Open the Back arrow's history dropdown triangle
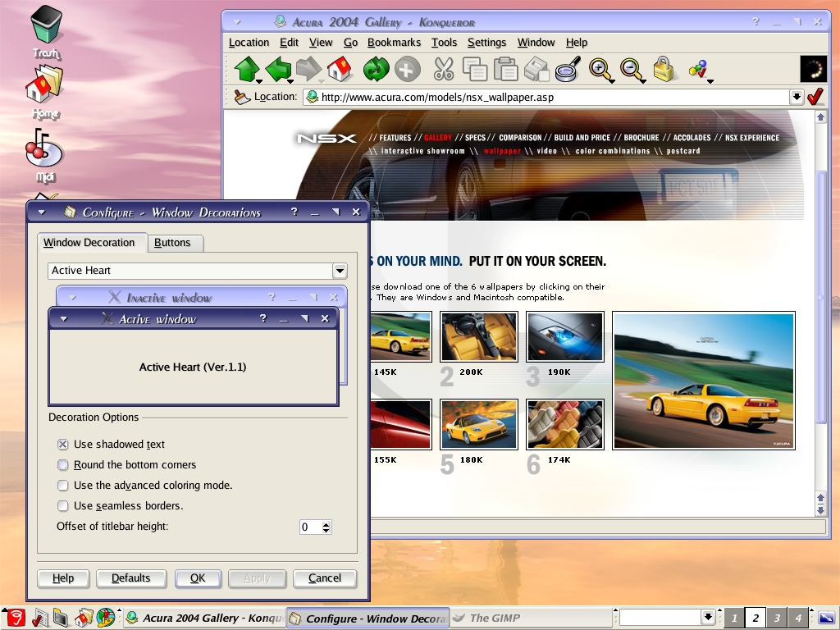Viewport: 840px width, 630px height. (290, 81)
